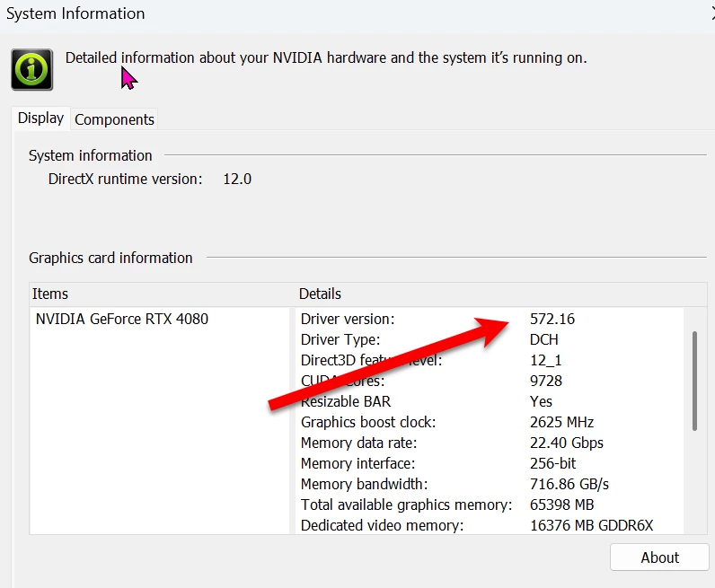Click the 2625 MHz value

pos(561,422)
